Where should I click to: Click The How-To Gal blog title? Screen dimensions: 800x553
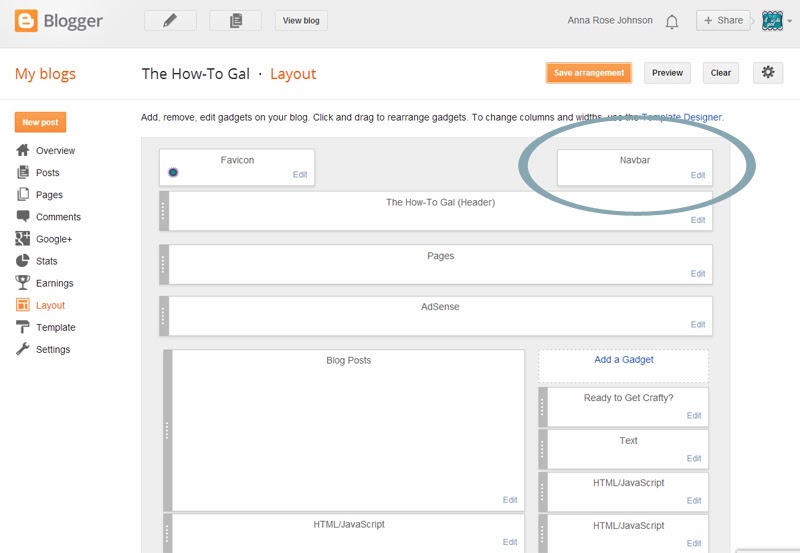pos(196,74)
